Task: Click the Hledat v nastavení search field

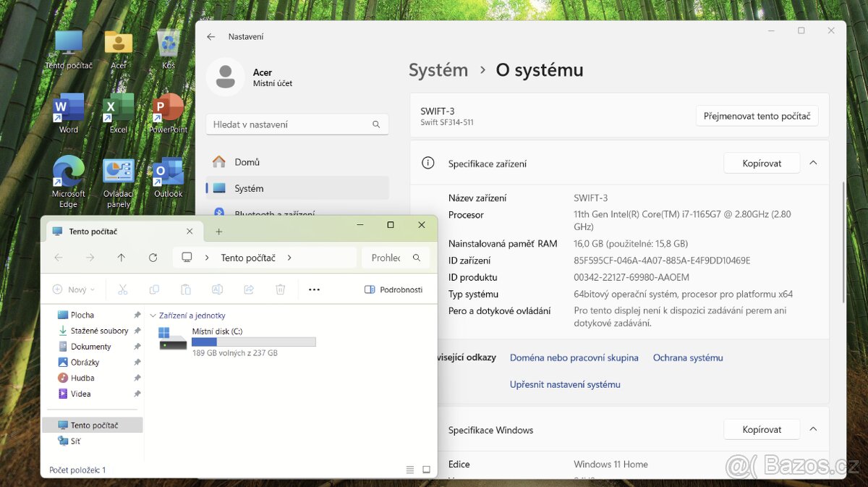Action: [289, 124]
